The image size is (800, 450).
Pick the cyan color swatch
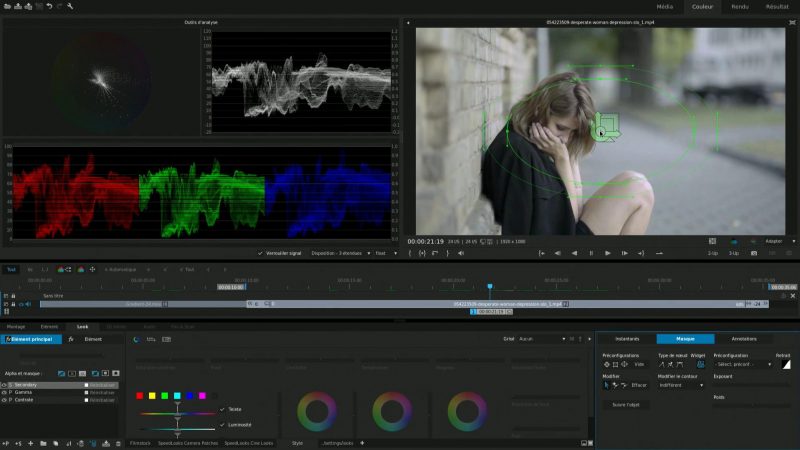click(177, 395)
